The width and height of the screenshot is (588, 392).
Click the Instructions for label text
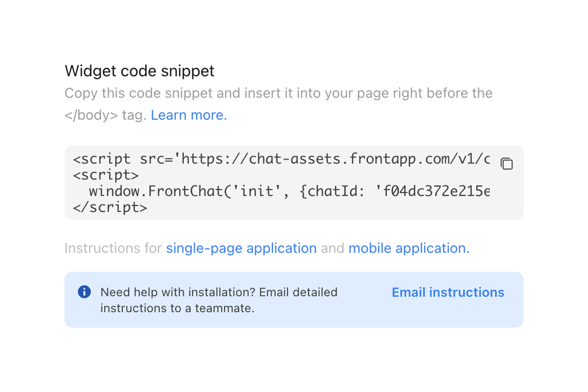tap(114, 248)
